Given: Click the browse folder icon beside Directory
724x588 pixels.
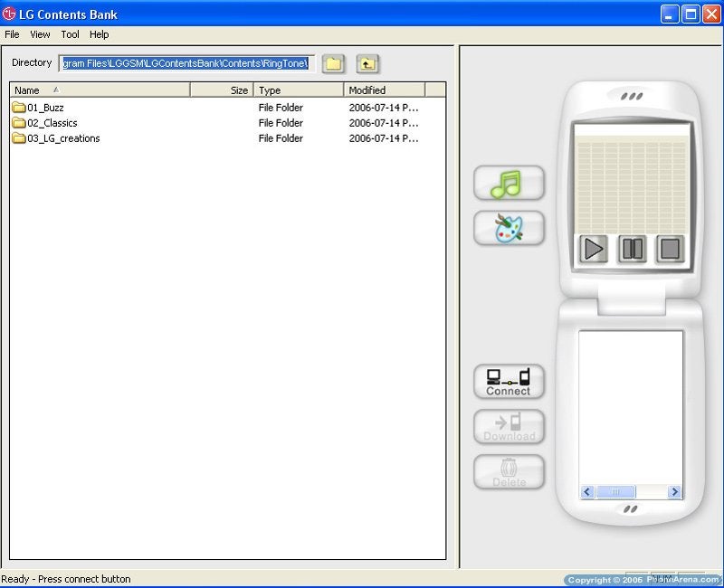Looking at the screenshot, I should [334, 63].
